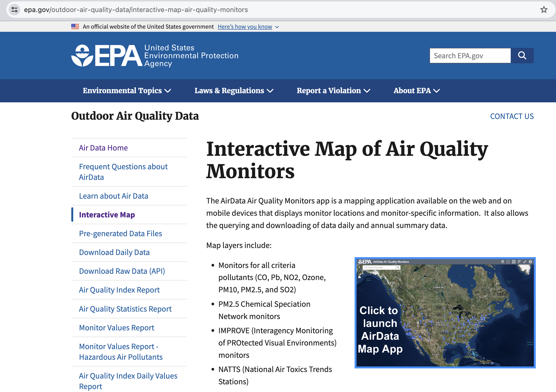Screen dimensions: 556x392
Task: Open the CONTACT US link
Action: coord(512,116)
